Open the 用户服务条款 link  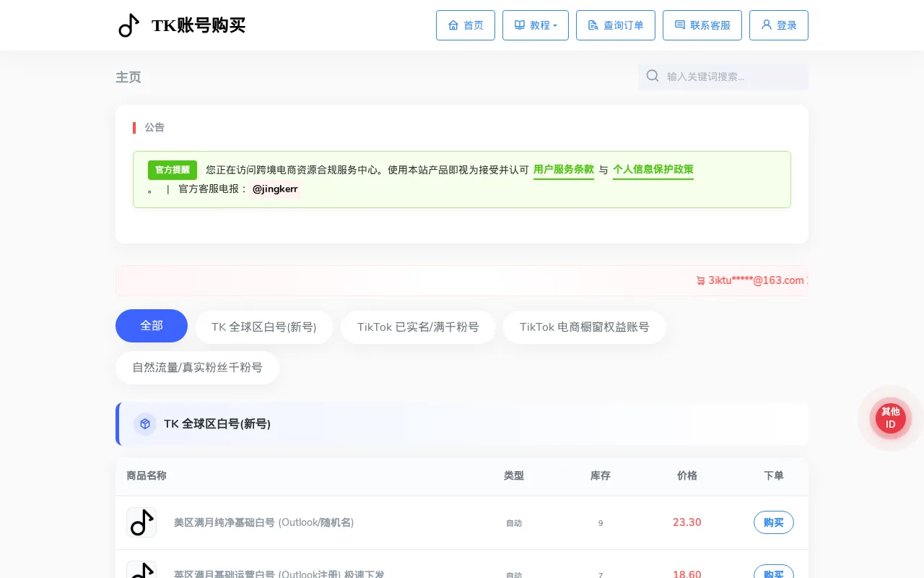564,170
